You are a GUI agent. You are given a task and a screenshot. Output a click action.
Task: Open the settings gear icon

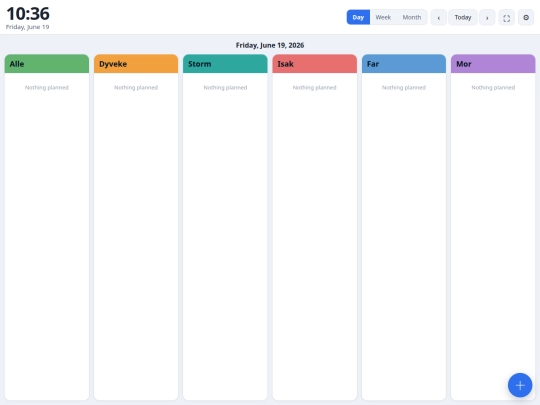point(526,18)
